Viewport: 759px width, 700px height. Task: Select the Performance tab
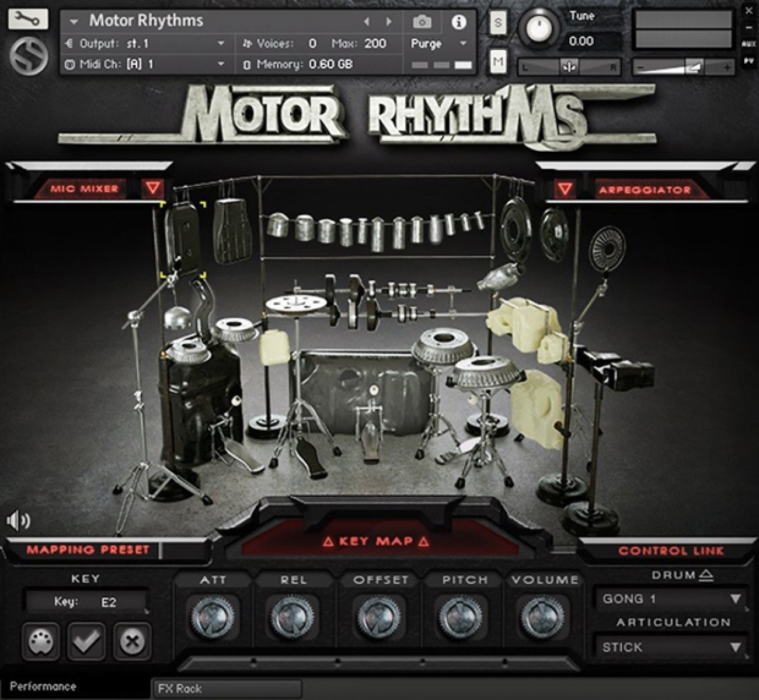(44, 687)
